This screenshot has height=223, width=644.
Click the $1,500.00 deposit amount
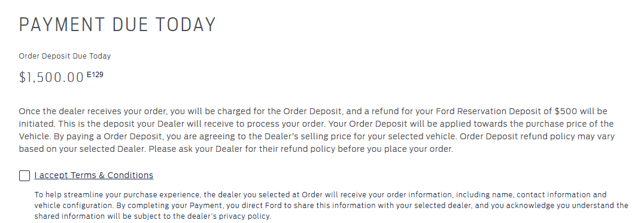51,77
